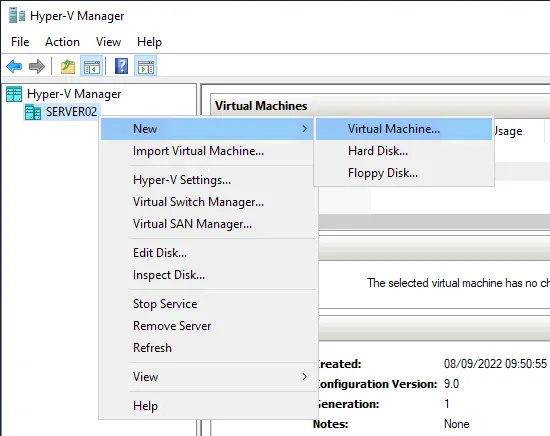Image resolution: width=550 pixels, height=436 pixels.
Task: Choose Help in the context menu
Action: 207,406
